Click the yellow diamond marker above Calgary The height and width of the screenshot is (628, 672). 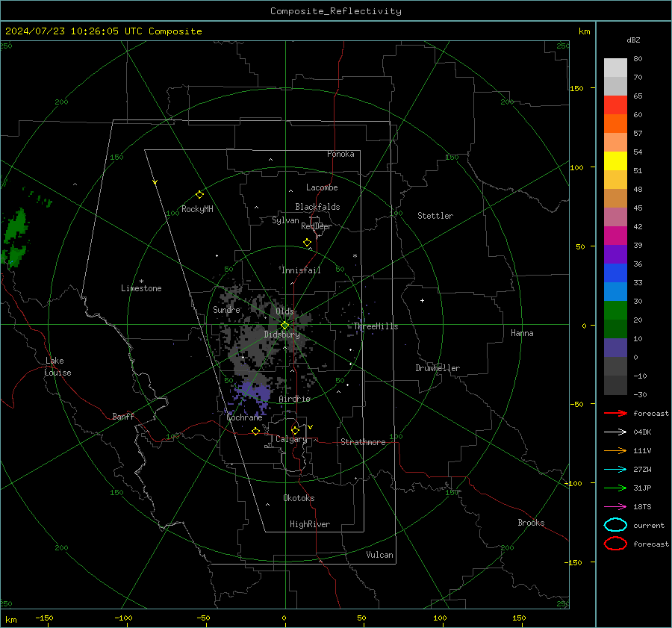(295, 430)
